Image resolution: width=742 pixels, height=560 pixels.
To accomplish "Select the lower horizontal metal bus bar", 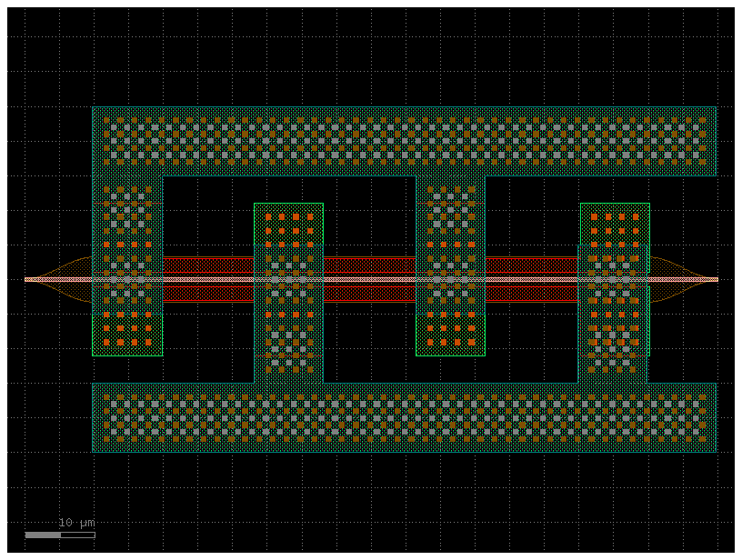I will (404, 417).
